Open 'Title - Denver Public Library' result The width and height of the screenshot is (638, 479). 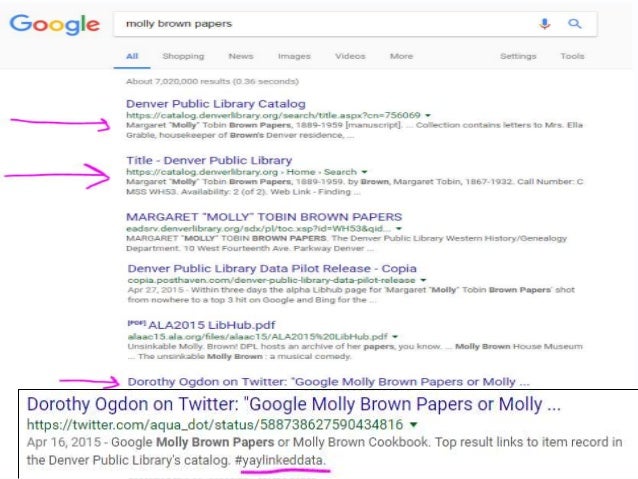[x=209, y=160]
